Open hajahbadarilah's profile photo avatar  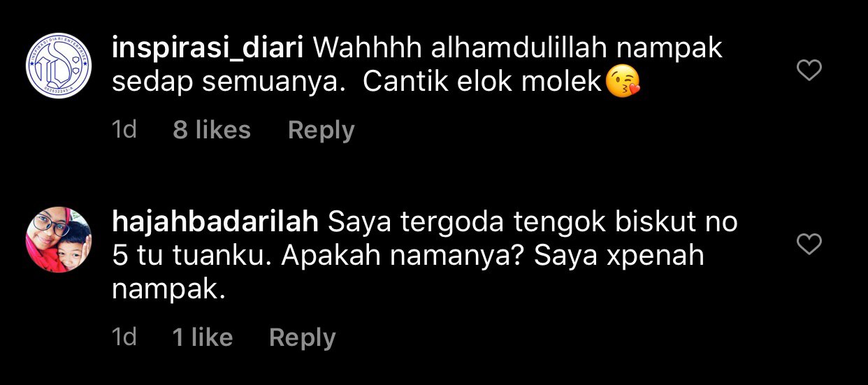[x=59, y=240]
